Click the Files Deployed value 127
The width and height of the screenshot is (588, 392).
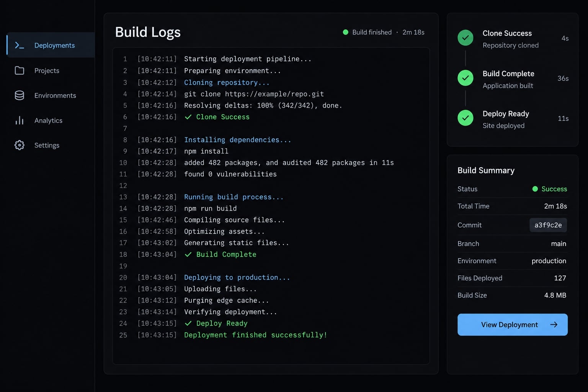coord(560,278)
